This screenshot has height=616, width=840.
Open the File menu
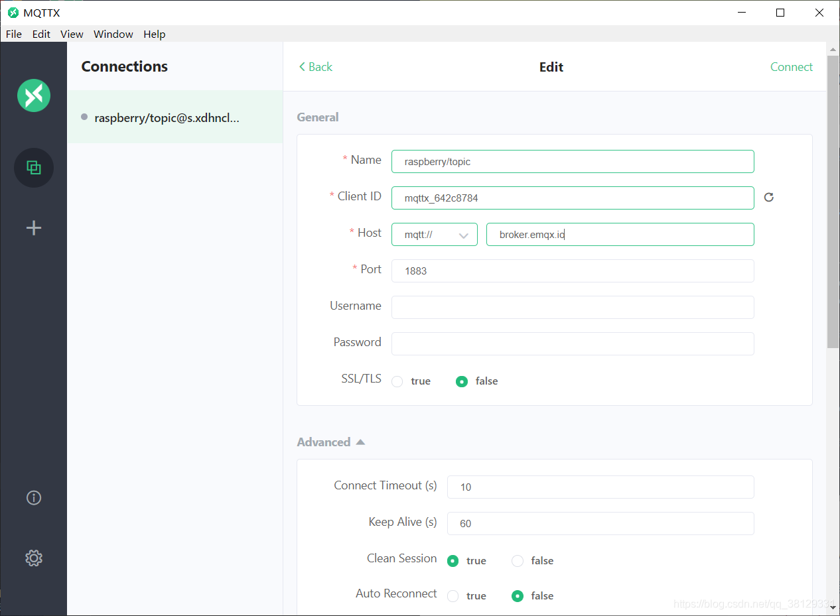13,34
